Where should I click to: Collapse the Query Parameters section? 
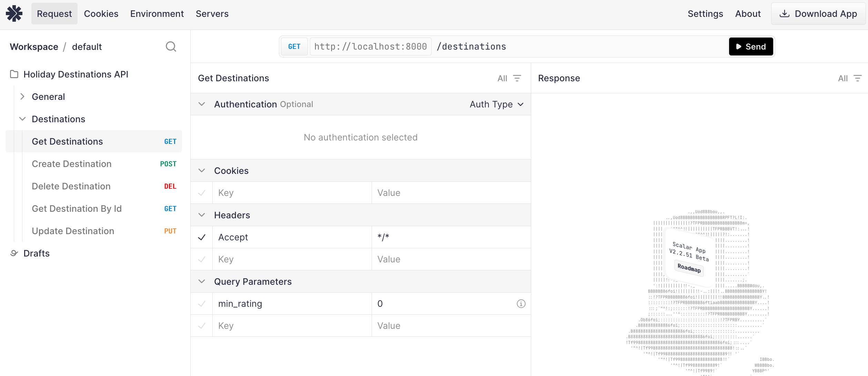pos(202,281)
